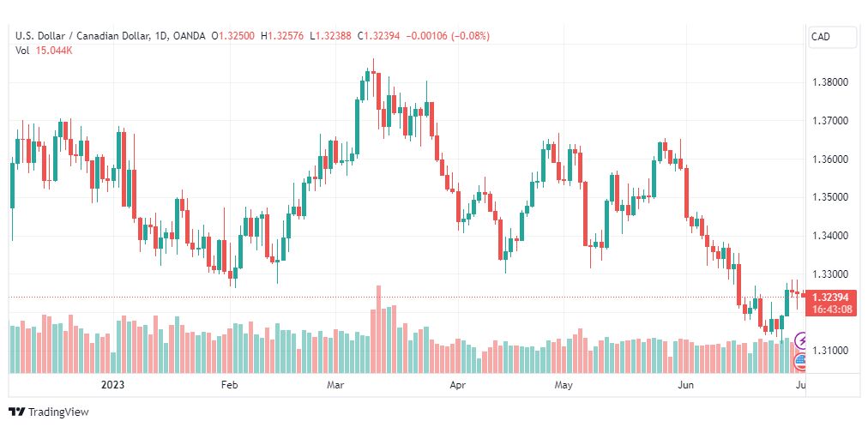The image size is (868, 427).
Task: Click the tallest red volume bar in March
Action: 378,329
